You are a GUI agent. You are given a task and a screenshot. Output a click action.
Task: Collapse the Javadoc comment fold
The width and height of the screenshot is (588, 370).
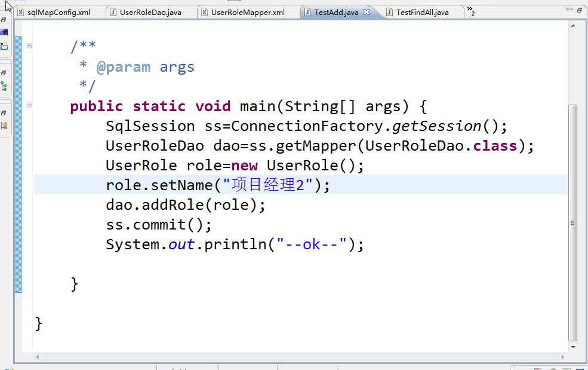pyautogui.click(x=30, y=46)
